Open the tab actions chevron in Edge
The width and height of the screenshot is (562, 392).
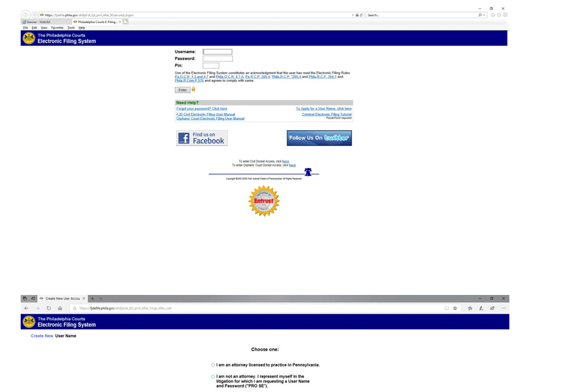point(99,299)
